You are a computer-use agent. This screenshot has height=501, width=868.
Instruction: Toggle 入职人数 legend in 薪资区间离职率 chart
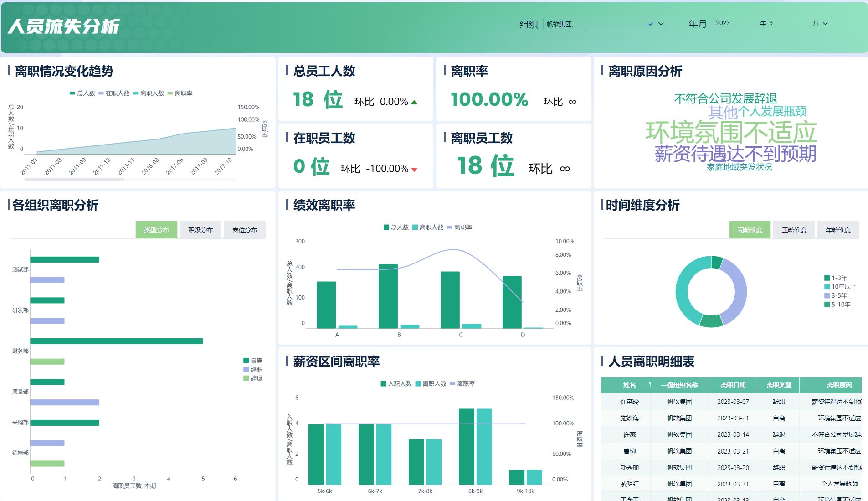pos(396,384)
